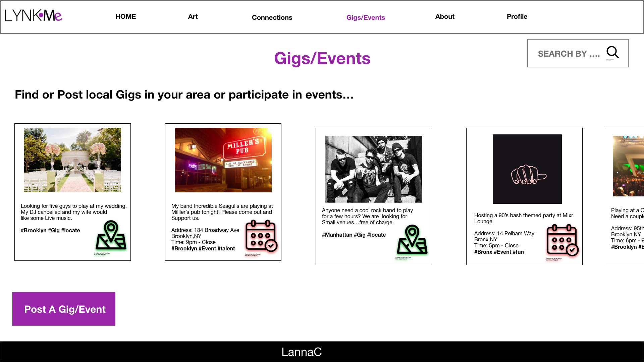Open the pink fist logo image
This screenshot has height=362, width=644.
[x=527, y=169]
